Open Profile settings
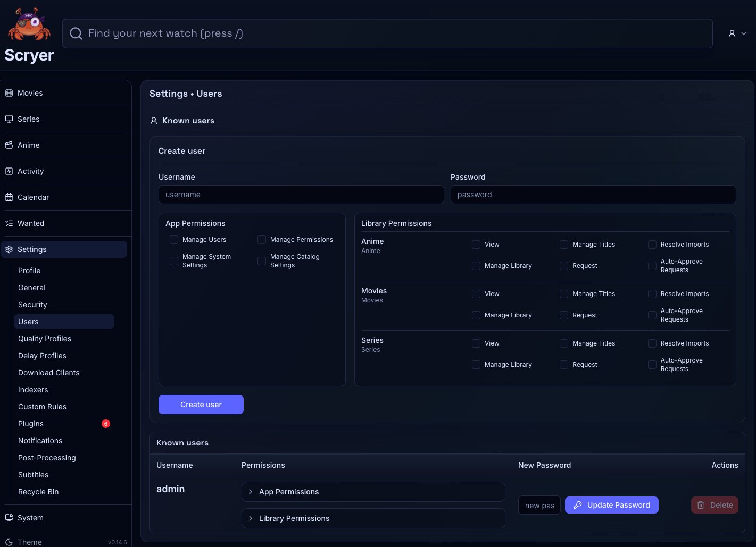756x547 pixels. click(64, 271)
